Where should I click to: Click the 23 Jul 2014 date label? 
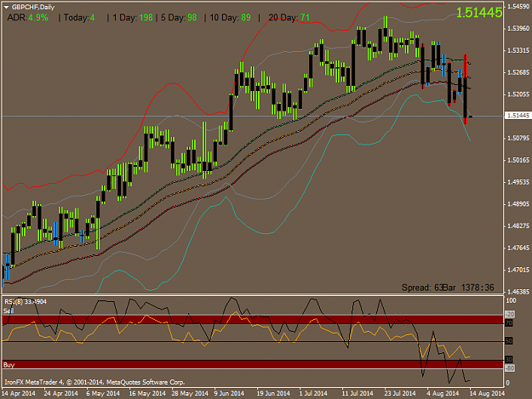(x=400, y=394)
